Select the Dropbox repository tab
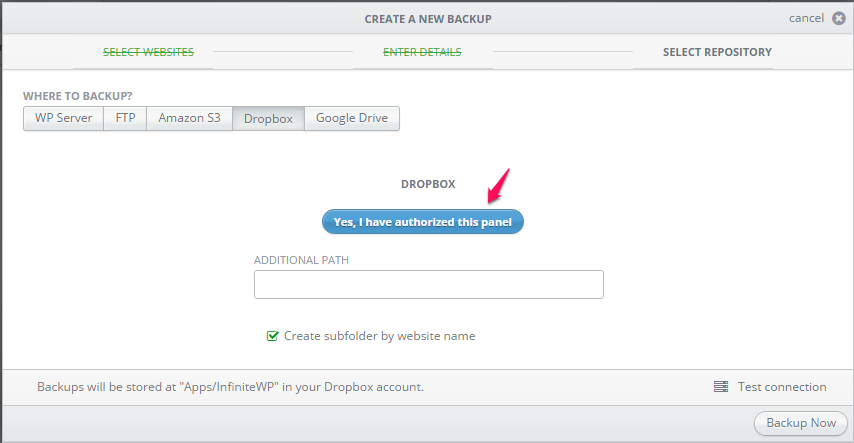Image resolution: width=854 pixels, height=443 pixels. point(269,118)
